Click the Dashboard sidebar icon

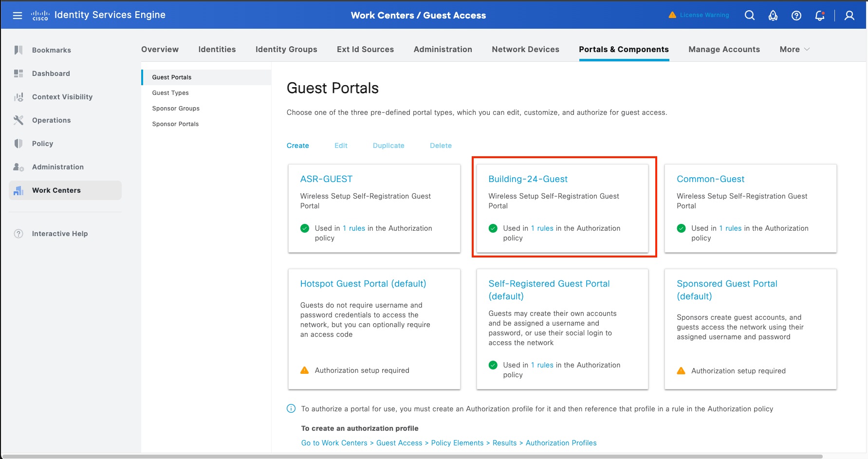click(x=18, y=73)
